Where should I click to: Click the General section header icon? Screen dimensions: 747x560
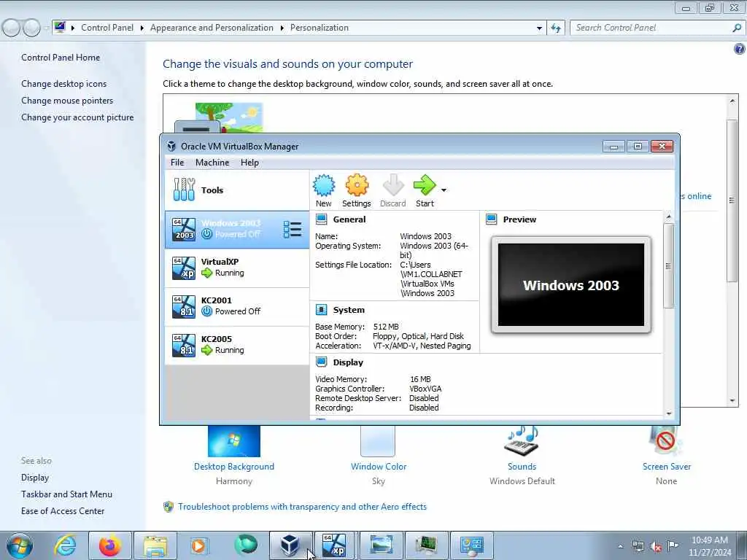(x=322, y=219)
